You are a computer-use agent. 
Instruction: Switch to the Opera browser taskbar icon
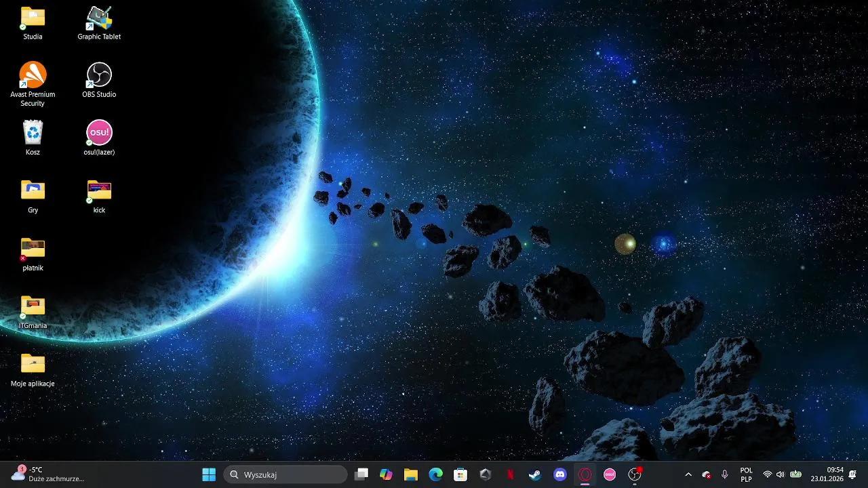click(x=585, y=474)
